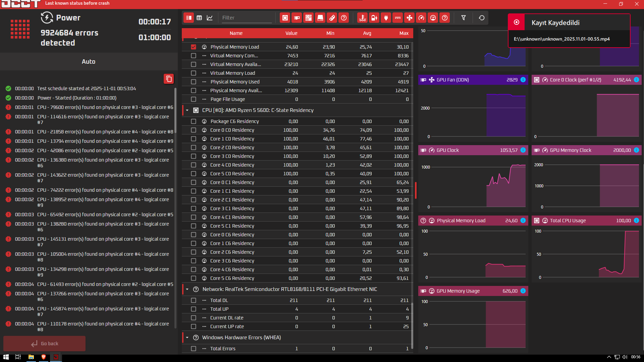
Task: Toggle the storage drive sensor filter icon
Action: coord(320,18)
